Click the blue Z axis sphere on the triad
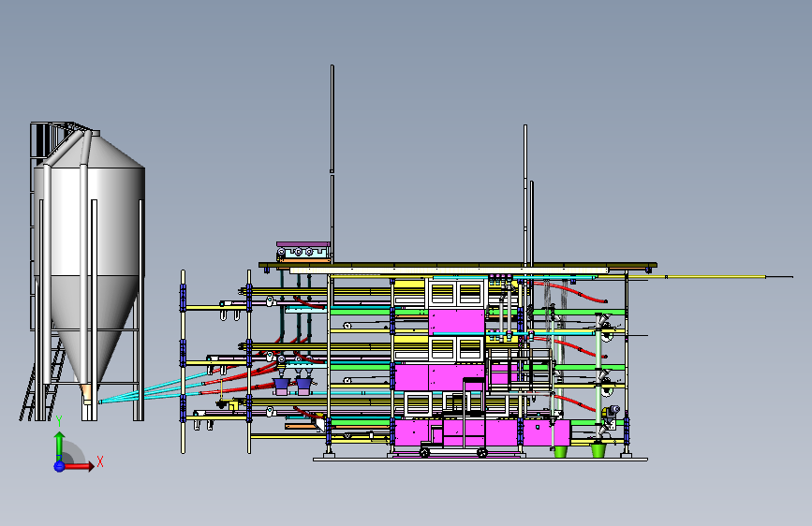The width and height of the screenshot is (812, 526). (59, 466)
